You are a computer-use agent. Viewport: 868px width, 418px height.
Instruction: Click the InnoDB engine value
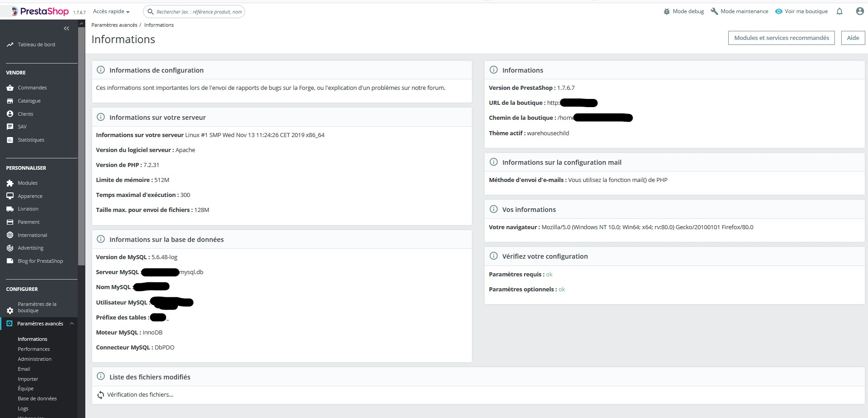click(152, 332)
